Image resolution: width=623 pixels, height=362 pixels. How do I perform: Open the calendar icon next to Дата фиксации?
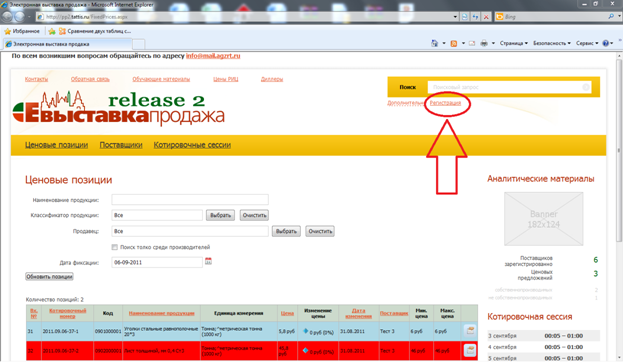[x=208, y=261]
